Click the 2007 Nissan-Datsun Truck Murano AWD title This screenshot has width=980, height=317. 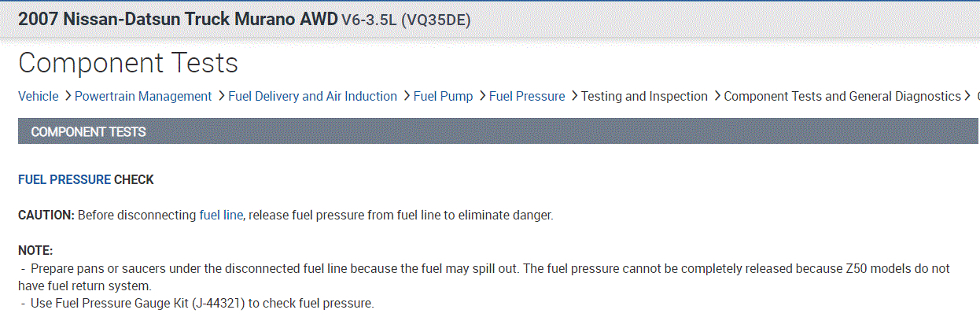(x=178, y=19)
